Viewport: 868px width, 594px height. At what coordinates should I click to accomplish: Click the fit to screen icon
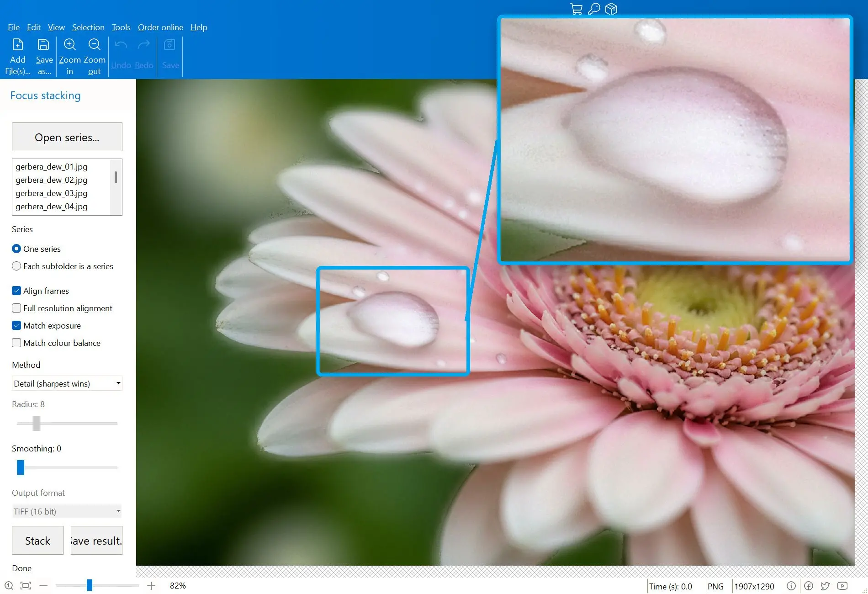point(26,585)
